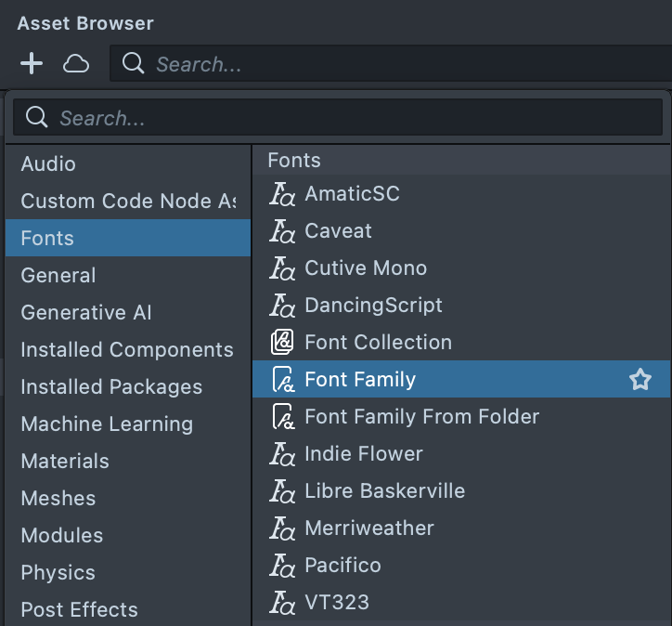Add the Indie Flower font
Image resolution: width=672 pixels, height=626 pixels.
(x=363, y=453)
